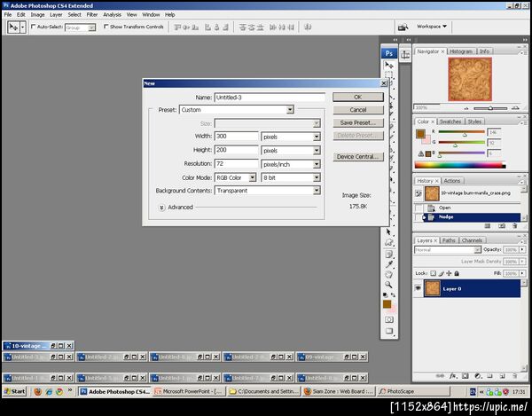The height and width of the screenshot is (416, 532).
Task: Pick the Eyedropper tool
Action: pyautogui.click(x=388, y=264)
